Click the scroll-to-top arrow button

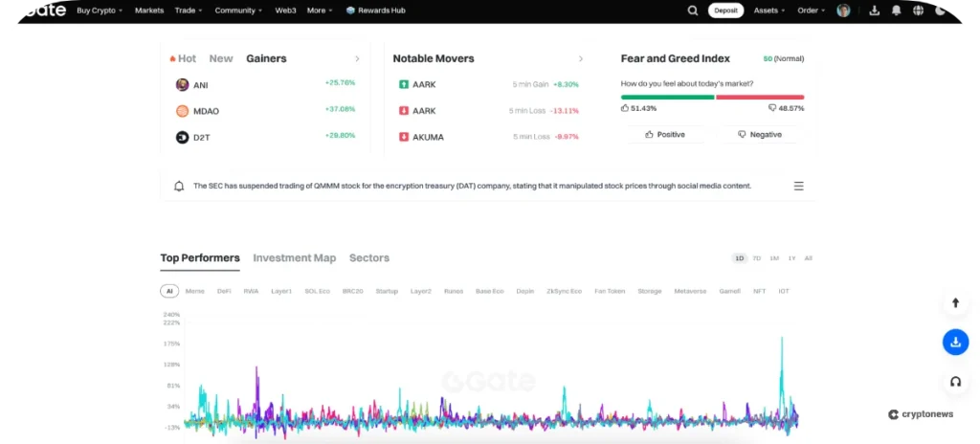tap(955, 303)
